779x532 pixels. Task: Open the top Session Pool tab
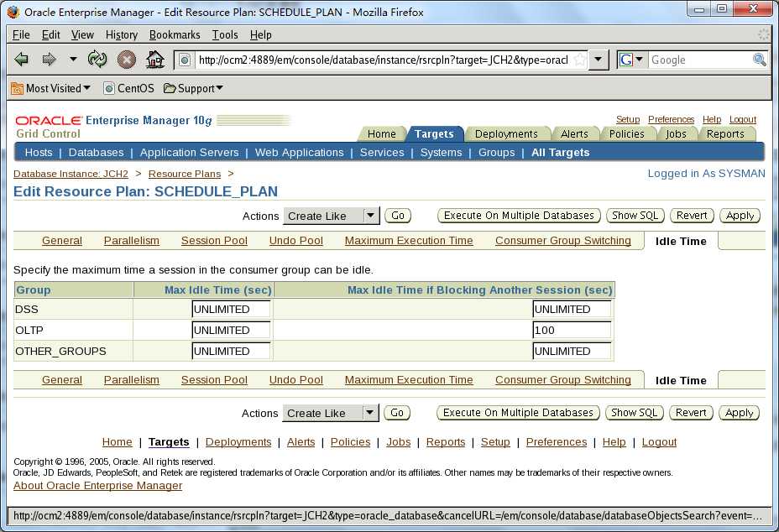coord(214,241)
